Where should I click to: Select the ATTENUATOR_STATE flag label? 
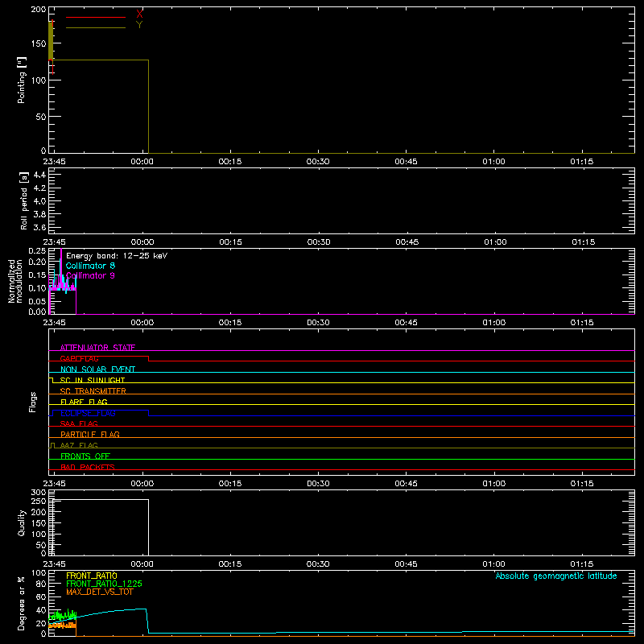tap(97, 348)
